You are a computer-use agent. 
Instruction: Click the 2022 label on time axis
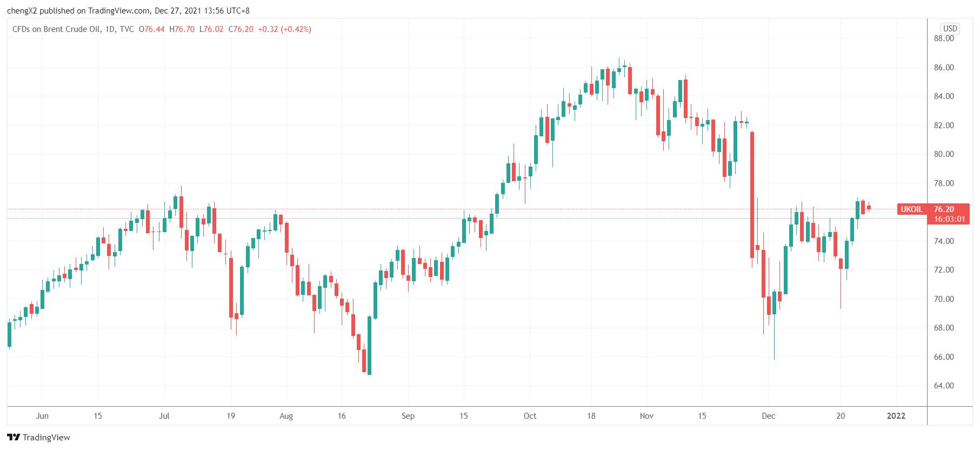(x=896, y=416)
